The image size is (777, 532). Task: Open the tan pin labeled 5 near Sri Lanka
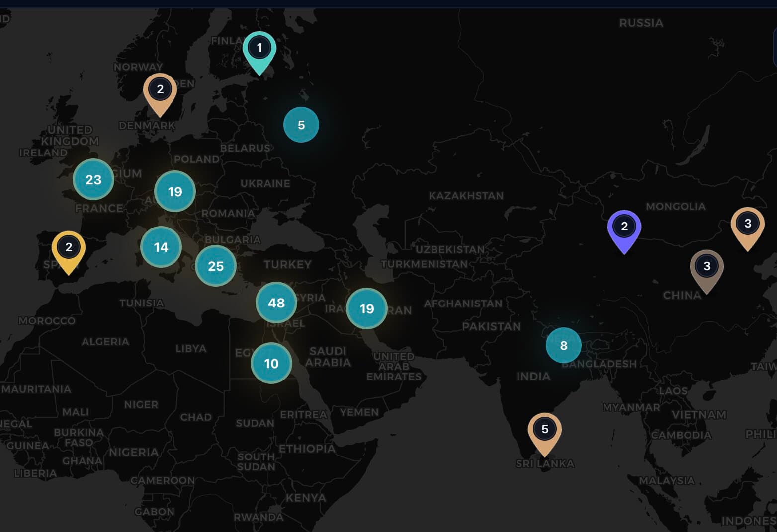tap(545, 428)
